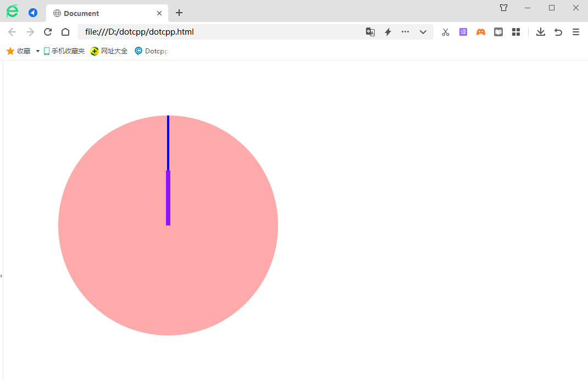Select the Document tab
This screenshot has height=380, width=588.
(99, 13)
